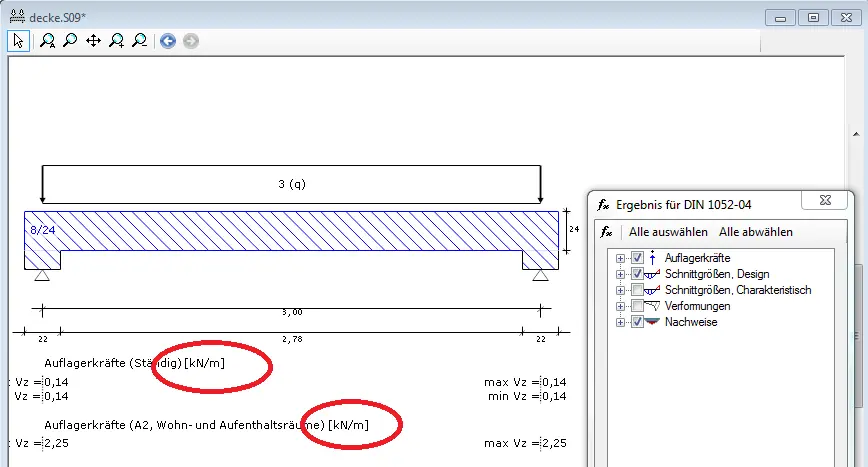
Task: Click the beam height dimension '24'
Action: (575, 229)
